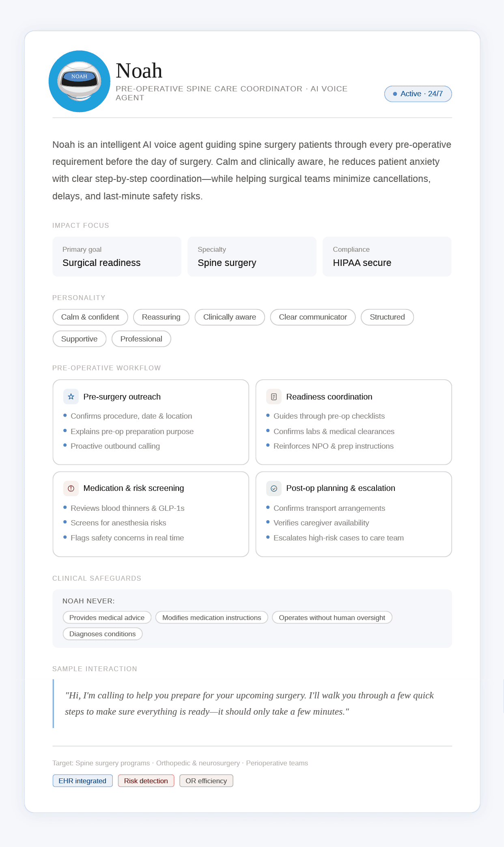Click the Active · 24/7 status badge
This screenshot has height=847, width=504.
(x=418, y=94)
